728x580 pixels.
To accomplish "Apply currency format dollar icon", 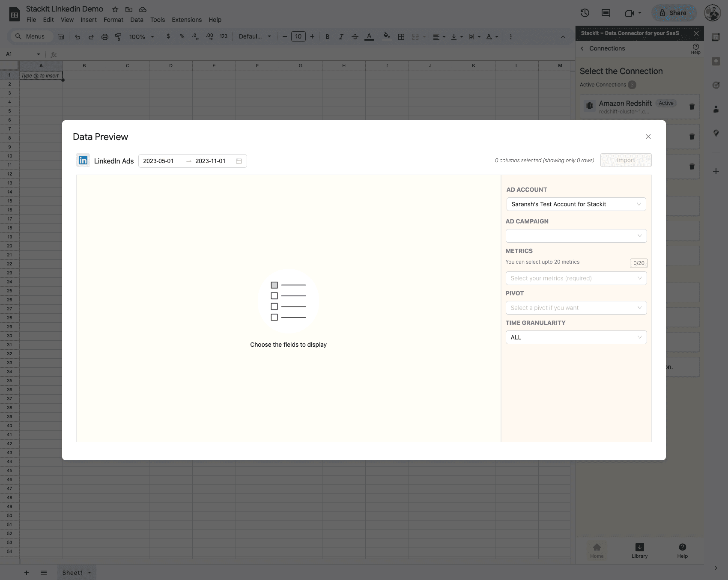I will tap(168, 36).
